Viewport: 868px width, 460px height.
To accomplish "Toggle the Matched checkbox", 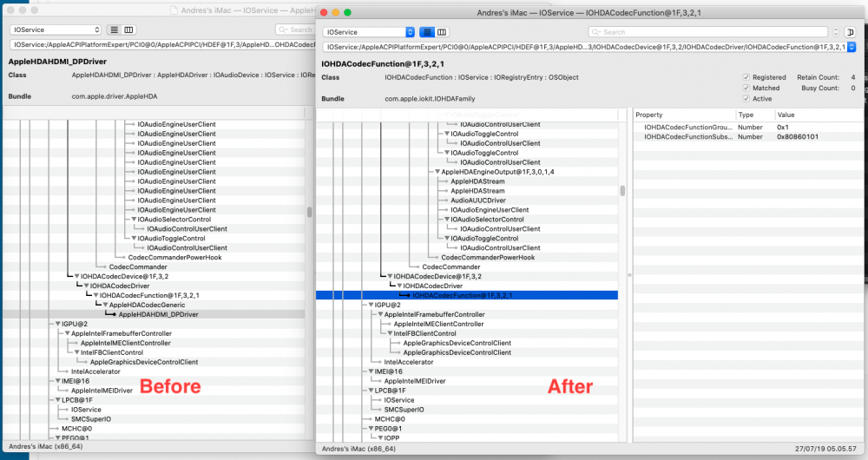I will point(746,88).
